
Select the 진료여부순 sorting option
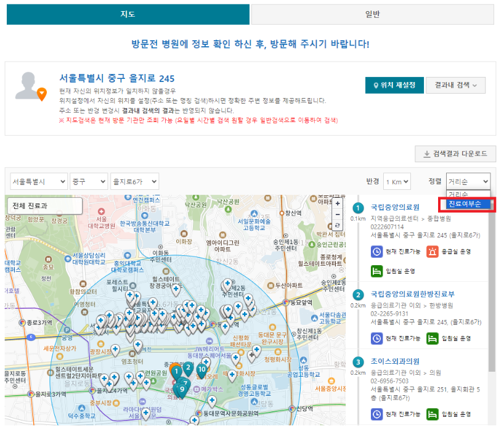tap(466, 205)
